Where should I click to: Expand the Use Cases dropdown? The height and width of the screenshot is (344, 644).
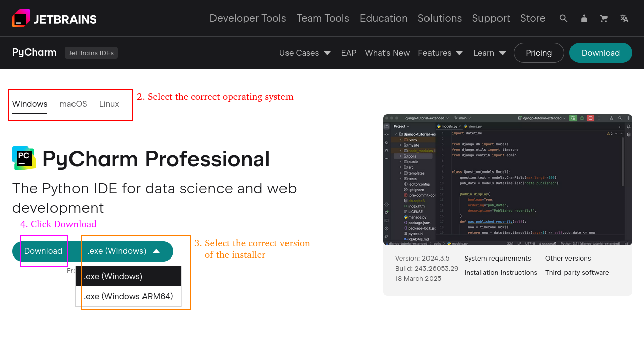305,53
